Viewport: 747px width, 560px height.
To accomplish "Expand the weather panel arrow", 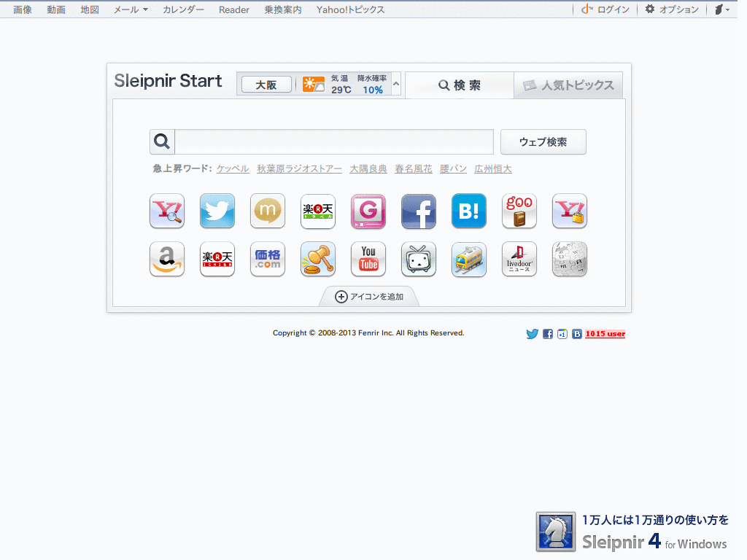I will click(396, 84).
